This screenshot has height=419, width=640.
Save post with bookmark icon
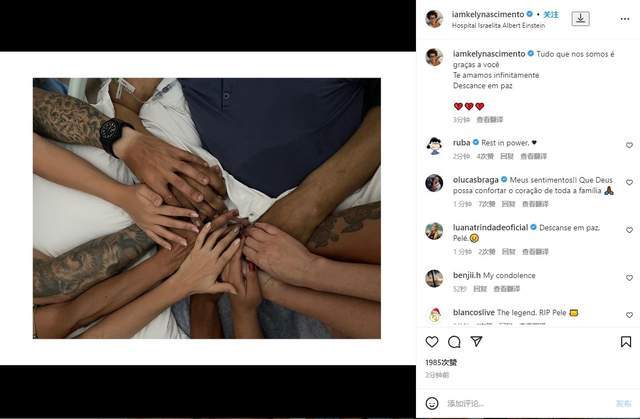(x=626, y=341)
